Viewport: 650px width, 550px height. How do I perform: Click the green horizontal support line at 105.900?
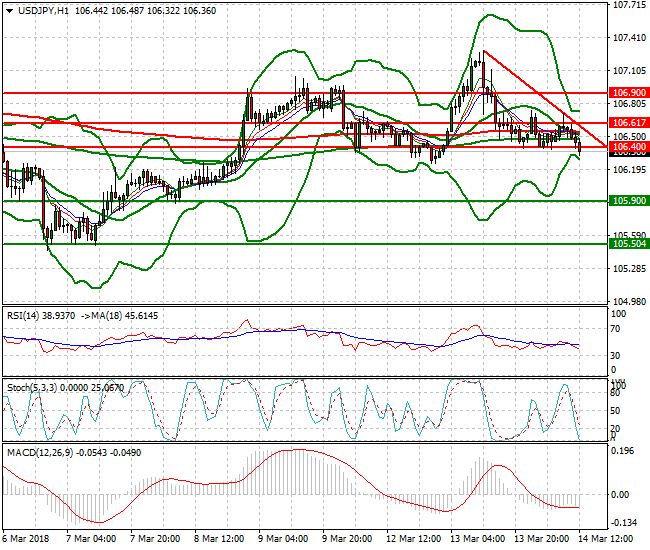click(x=300, y=201)
